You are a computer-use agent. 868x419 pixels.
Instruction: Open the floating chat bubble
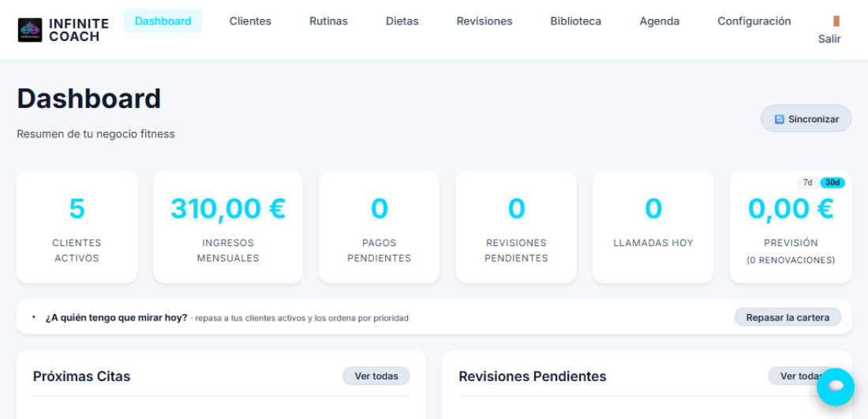tap(836, 387)
